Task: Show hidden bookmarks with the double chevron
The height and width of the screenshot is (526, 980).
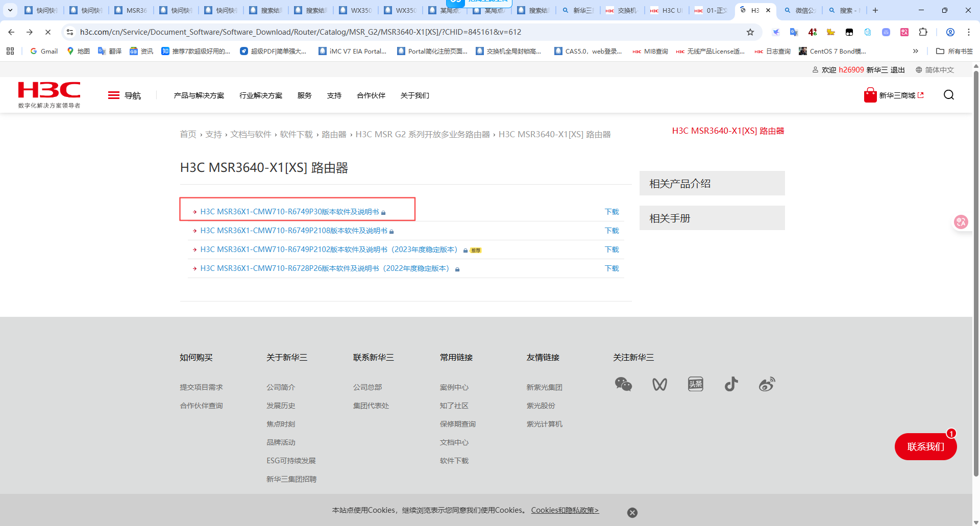Action: (x=916, y=51)
